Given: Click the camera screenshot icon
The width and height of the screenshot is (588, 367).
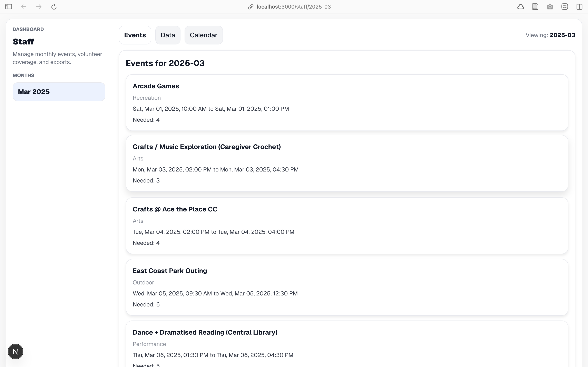Looking at the screenshot, I should coord(550,7).
